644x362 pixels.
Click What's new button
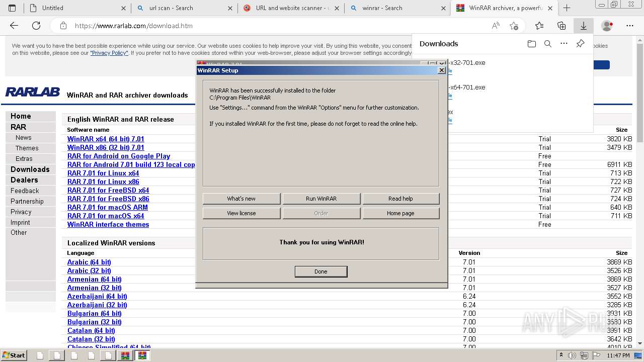(x=242, y=199)
